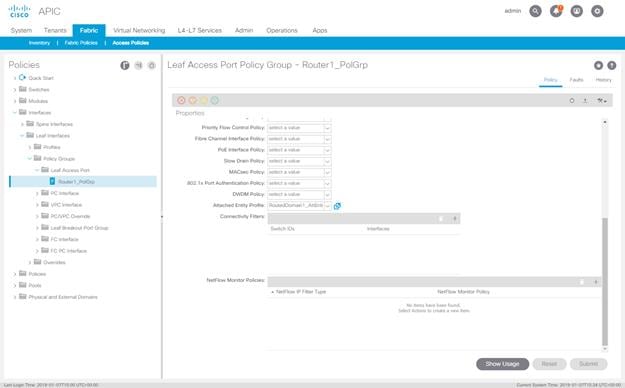The height and width of the screenshot is (388, 625).
Task: Collapse the Interfaces tree node
Action: click(x=15, y=112)
